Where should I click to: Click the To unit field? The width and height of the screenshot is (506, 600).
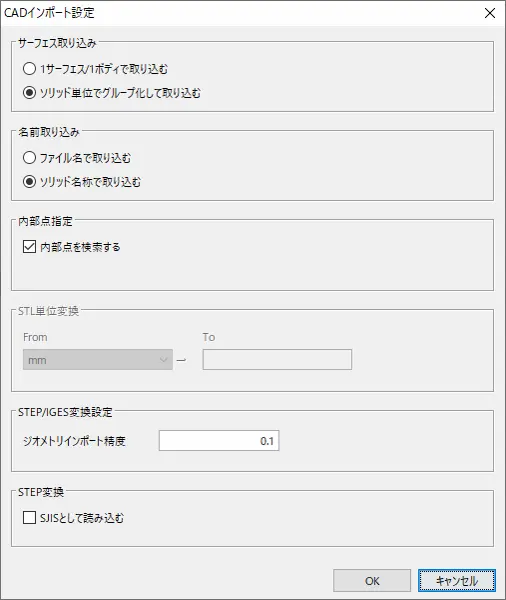[277, 359]
